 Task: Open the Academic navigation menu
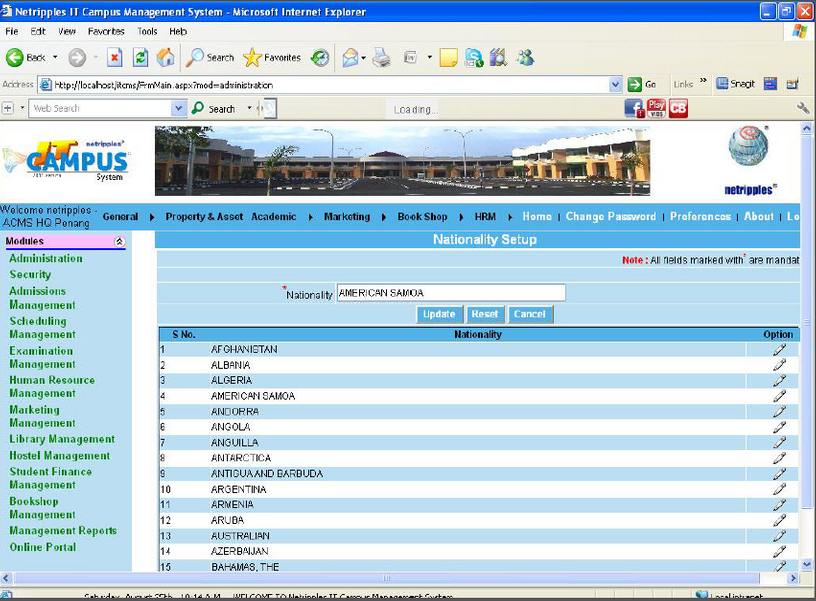click(274, 216)
